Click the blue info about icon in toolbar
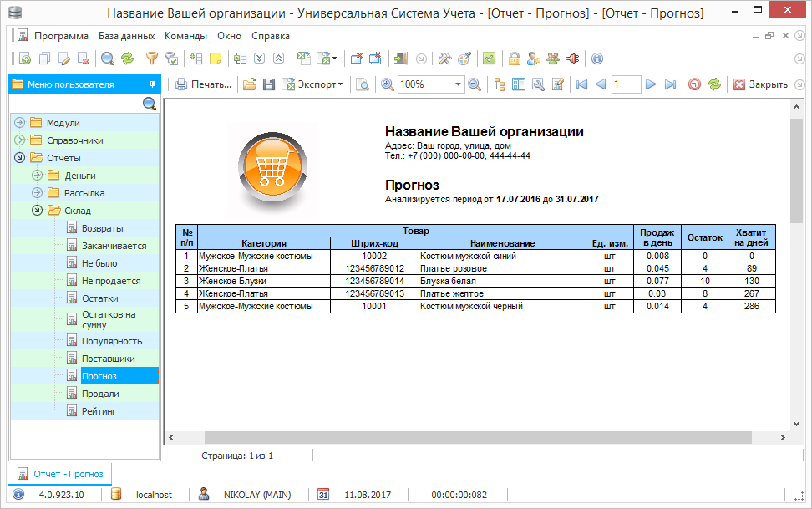 tap(597, 59)
